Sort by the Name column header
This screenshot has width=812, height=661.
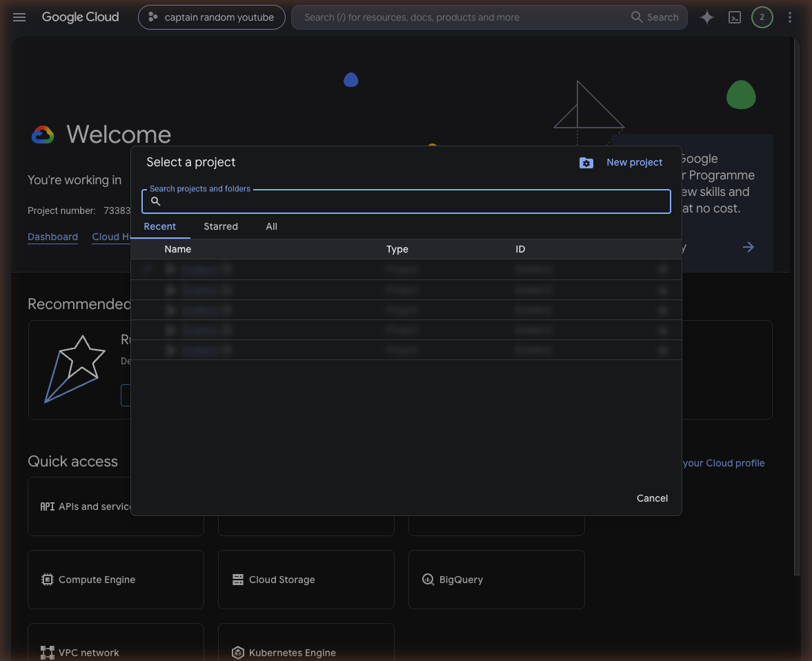coord(177,249)
